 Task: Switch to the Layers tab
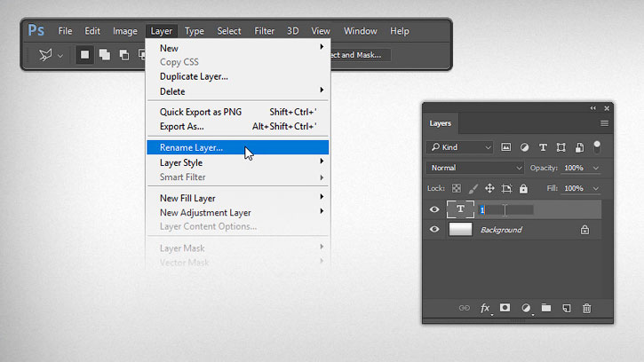pyautogui.click(x=441, y=123)
